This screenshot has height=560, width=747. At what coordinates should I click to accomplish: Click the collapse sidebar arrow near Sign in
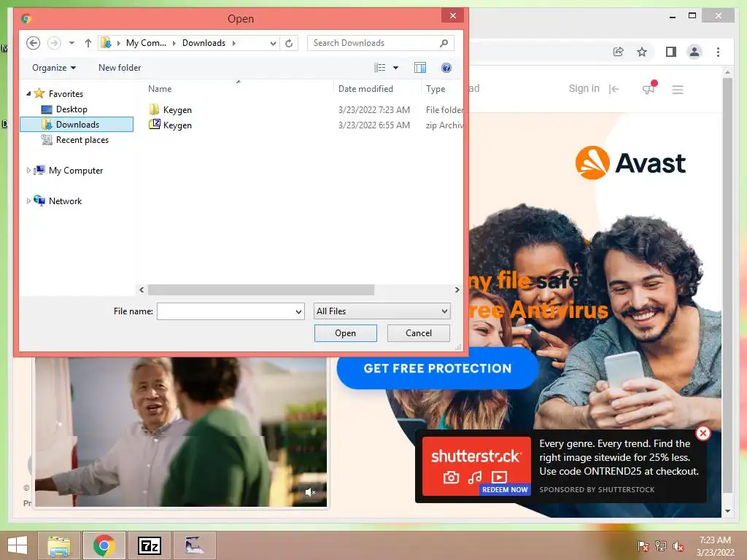coord(614,88)
